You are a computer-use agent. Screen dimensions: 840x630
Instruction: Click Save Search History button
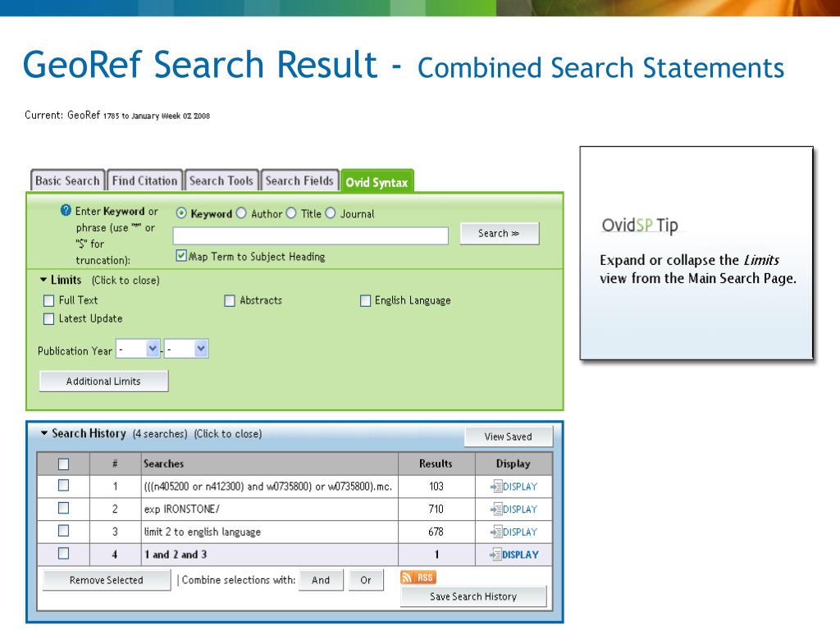click(473, 596)
